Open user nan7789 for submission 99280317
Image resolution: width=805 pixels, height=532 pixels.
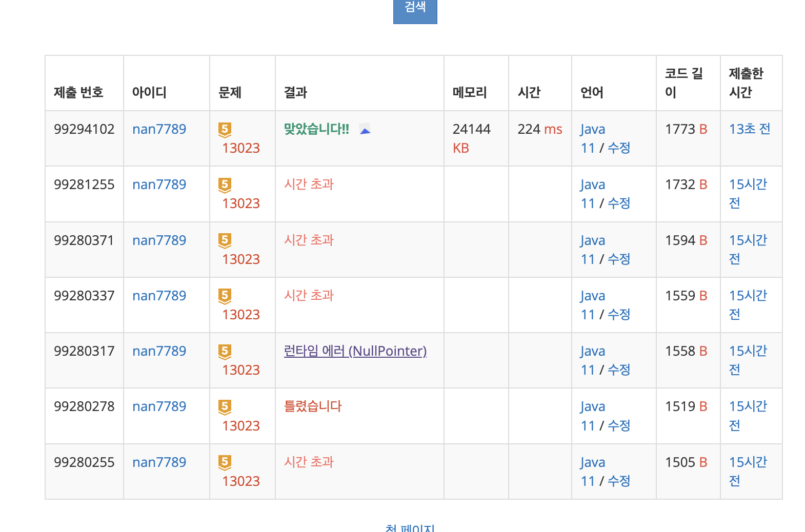coord(159,351)
